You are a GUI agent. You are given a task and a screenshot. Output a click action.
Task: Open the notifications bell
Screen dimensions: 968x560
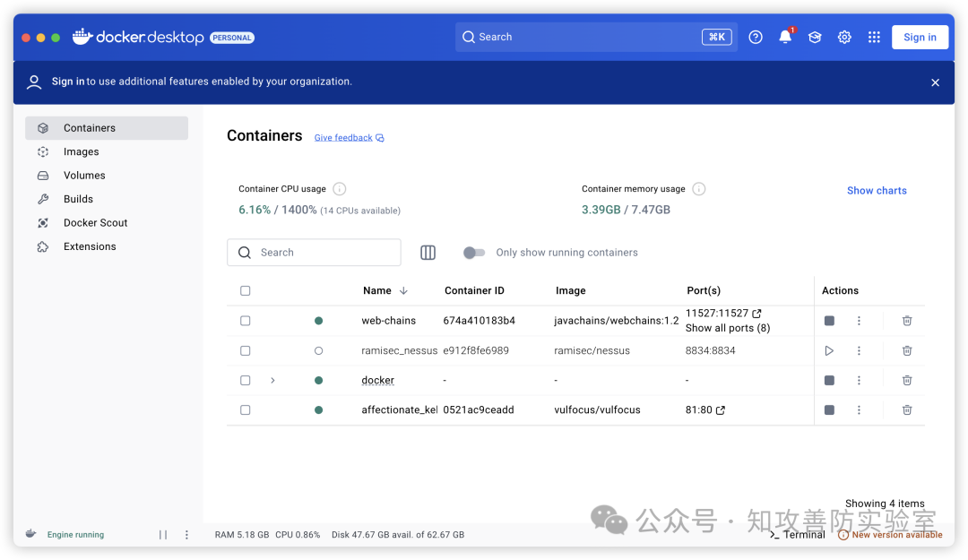click(785, 37)
